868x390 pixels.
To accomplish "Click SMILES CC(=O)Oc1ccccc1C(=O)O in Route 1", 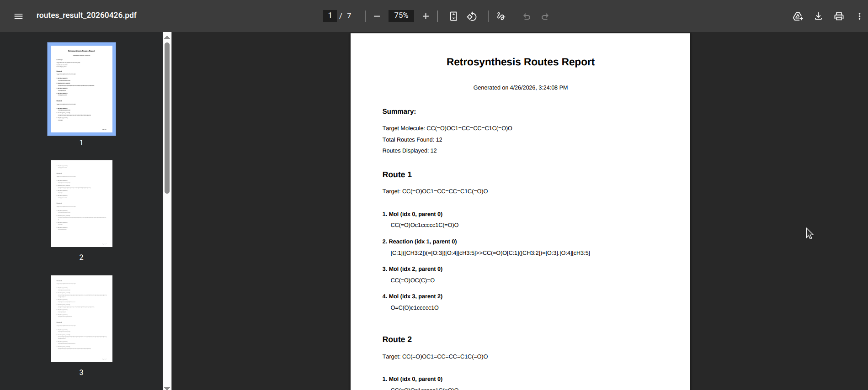I will coord(425,225).
